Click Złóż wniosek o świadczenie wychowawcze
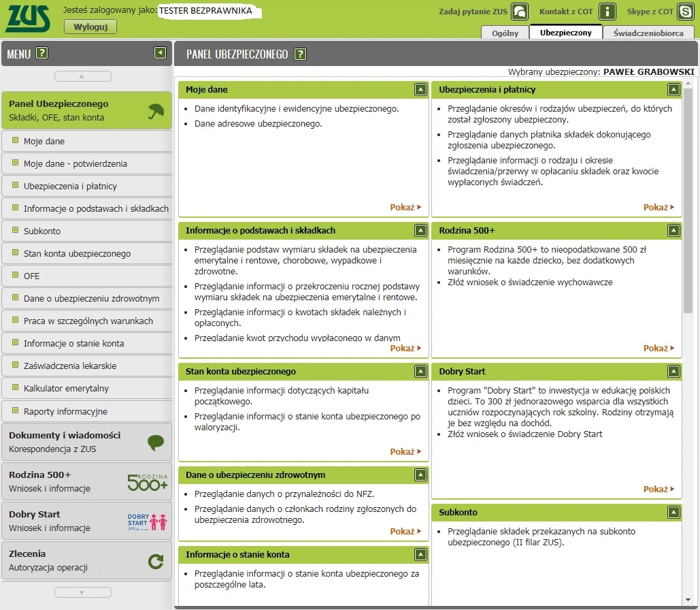This screenshot has width=700, height=610. tap(530, 282)
